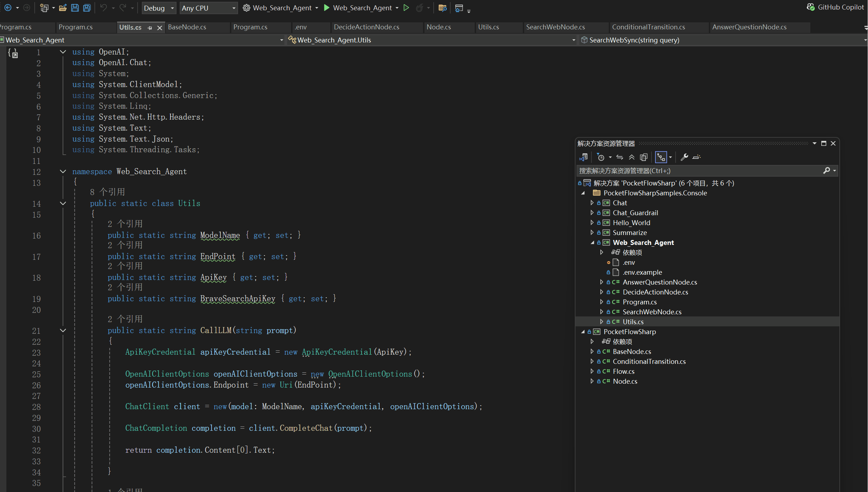Run project with green Web_Search_Agent start button
The image size is (868, 492).
(361, 8)
